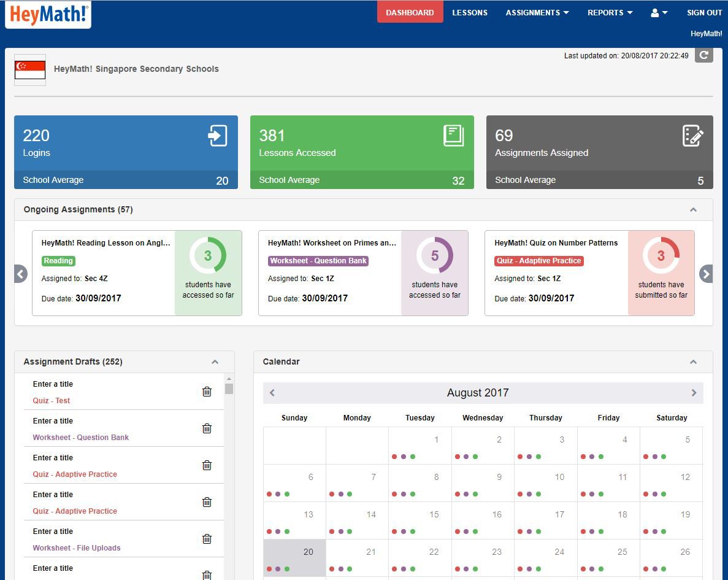
Task: Click the green progress ring showing 3
Action: (x=208, y=255)
